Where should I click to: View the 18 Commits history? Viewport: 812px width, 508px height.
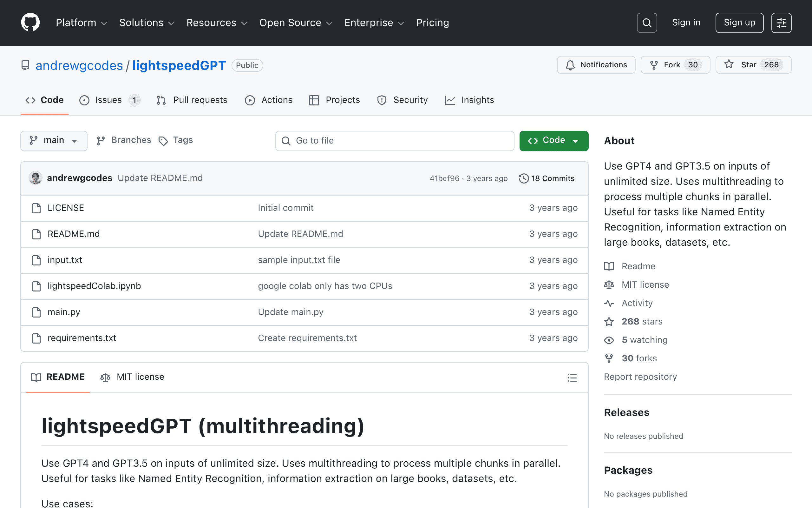point(547,178)
